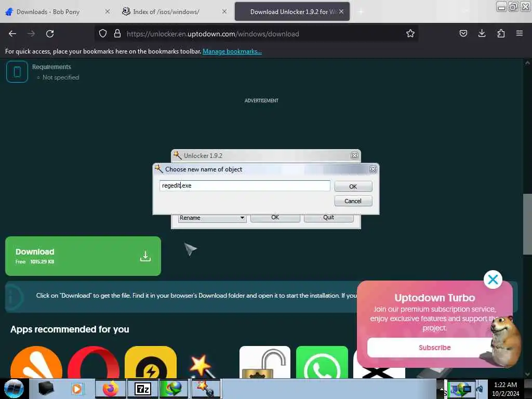This screenshot has width=532, height=399.
Task: Open the yellow lightning recommended app
Action: coord(151,362)
